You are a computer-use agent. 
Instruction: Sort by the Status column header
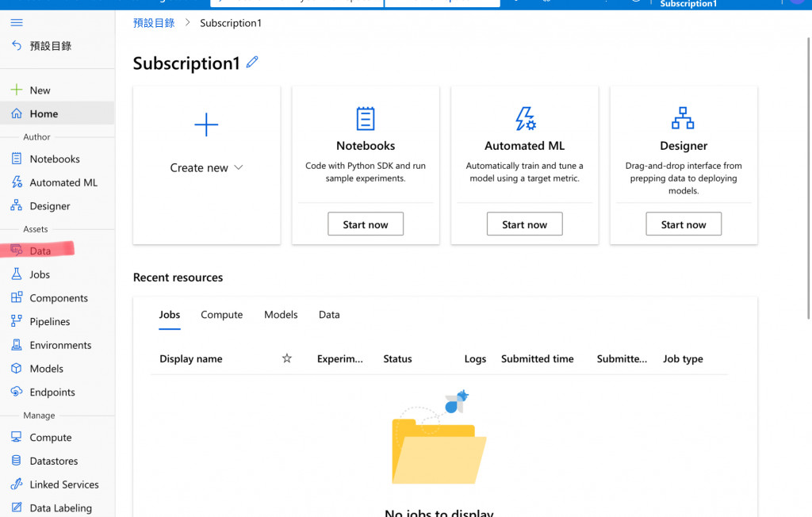pyautogui.click(x=398, y=358)
